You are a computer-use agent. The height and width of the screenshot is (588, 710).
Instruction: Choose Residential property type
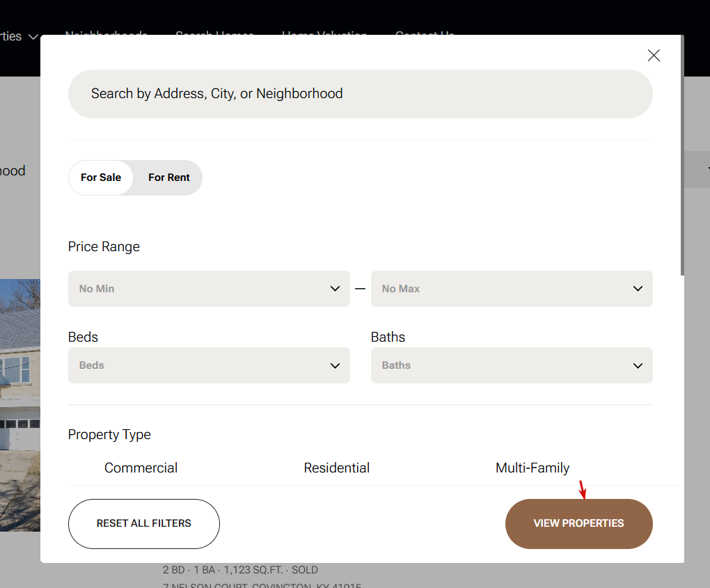pos(336,468)
